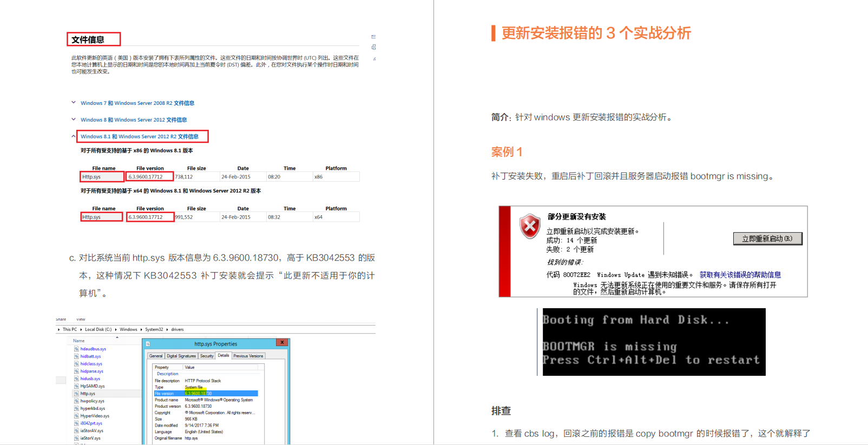Viewport: 868px width, 445px height.
Task: Click file icon next to hyperkbd.sys
Action: tap(76, 408)
